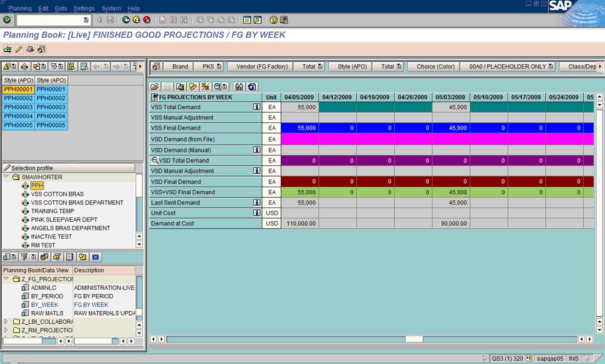The image size is (605, 364).
Task: Click the refresh icon beside the binoculars
Action: [252, 87]
